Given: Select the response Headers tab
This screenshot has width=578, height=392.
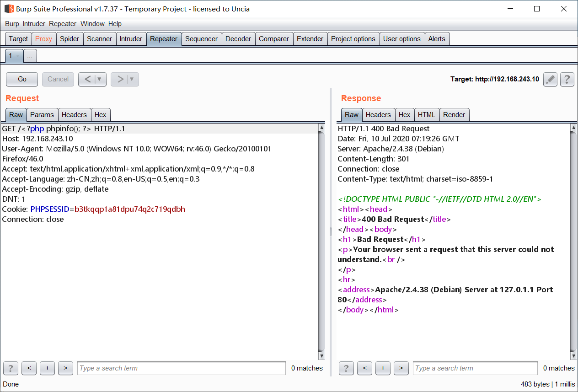Looking at the screenshot, I should click(x=379, y=115).
